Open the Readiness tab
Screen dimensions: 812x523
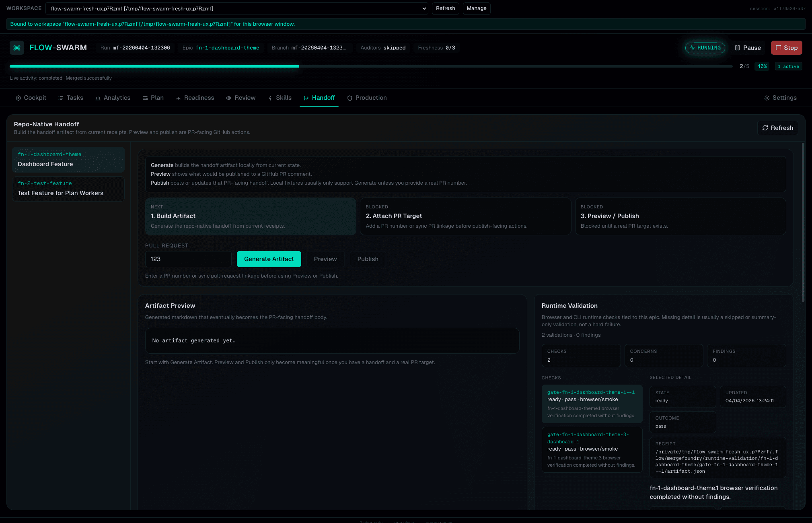coord(195,98)
